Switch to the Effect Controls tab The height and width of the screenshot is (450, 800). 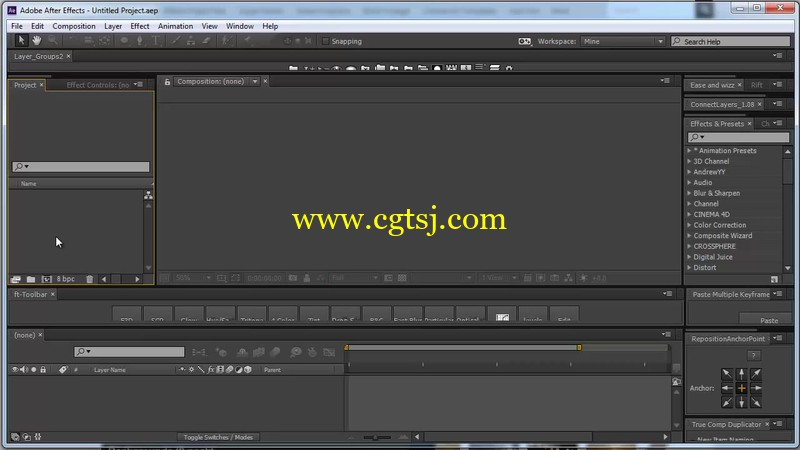98,85
